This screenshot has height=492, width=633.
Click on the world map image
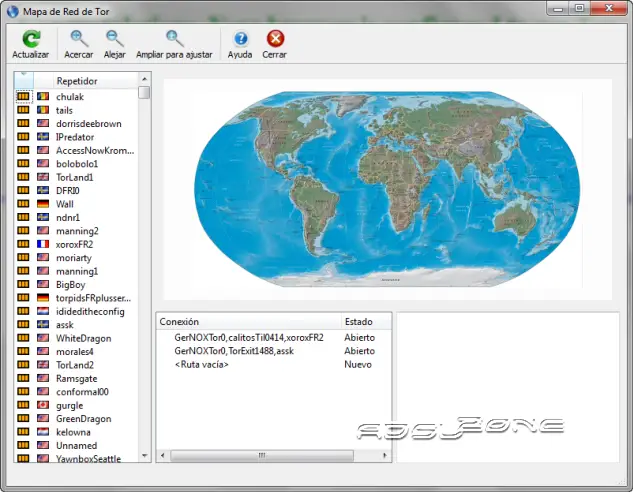coord(387,190)
